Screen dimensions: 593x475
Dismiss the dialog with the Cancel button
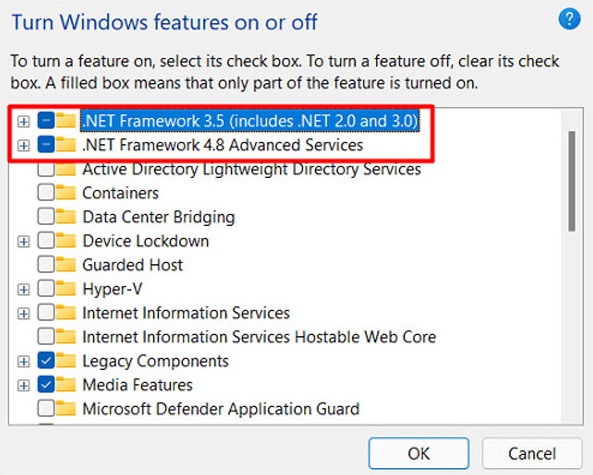coord(532,453)
